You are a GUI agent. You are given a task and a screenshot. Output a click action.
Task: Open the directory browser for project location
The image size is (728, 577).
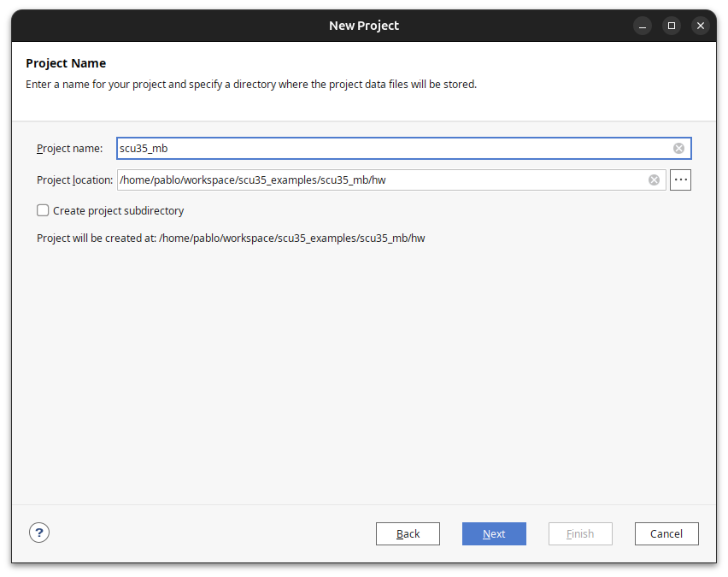pos(680,180)
